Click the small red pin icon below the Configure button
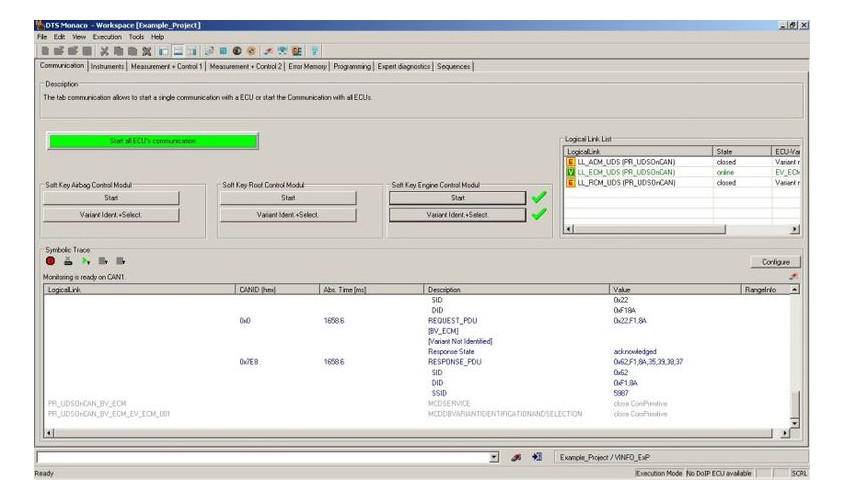Viewport: 843px width, 500px height. [x=793, y=276]
